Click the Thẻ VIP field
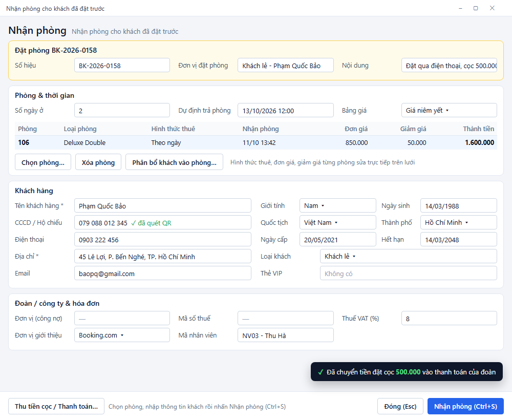The width and height of the screenshot is (512, 420). click(x=408, y=274)
